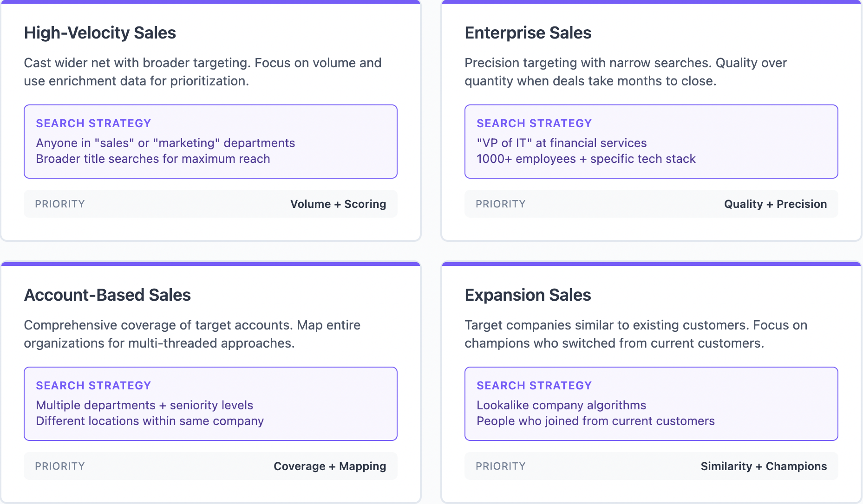
Task: Open the Account-Based Sales card heading
Action: pyautogui.click(x=107, y=295)
